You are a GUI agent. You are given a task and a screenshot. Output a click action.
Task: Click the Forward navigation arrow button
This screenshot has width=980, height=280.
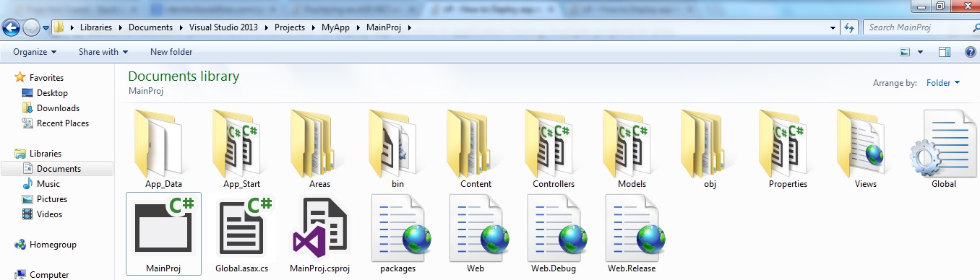point(31,28)
